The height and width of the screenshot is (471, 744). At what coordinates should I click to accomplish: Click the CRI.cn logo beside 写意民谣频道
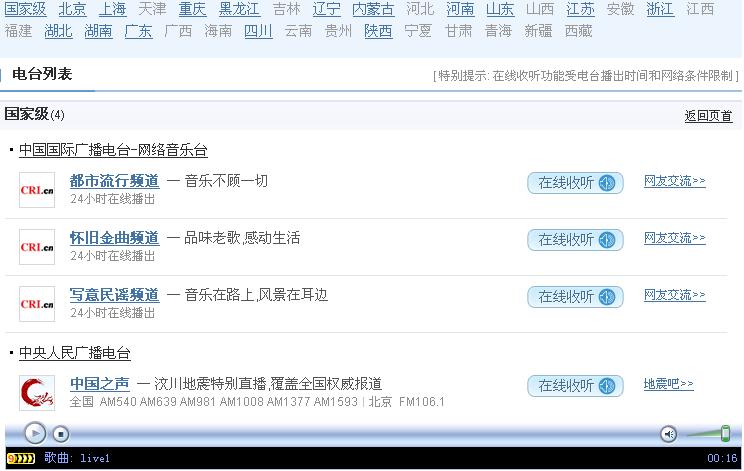(x=37, y=304)
